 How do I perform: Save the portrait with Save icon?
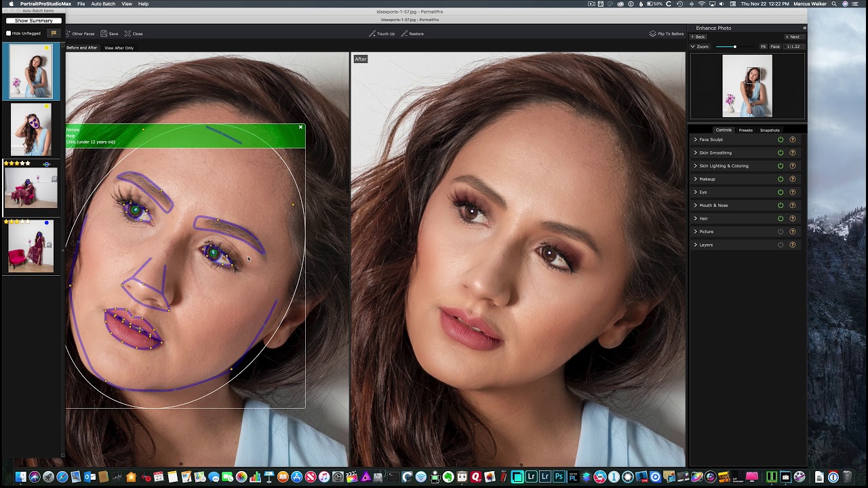coord(104,33)
